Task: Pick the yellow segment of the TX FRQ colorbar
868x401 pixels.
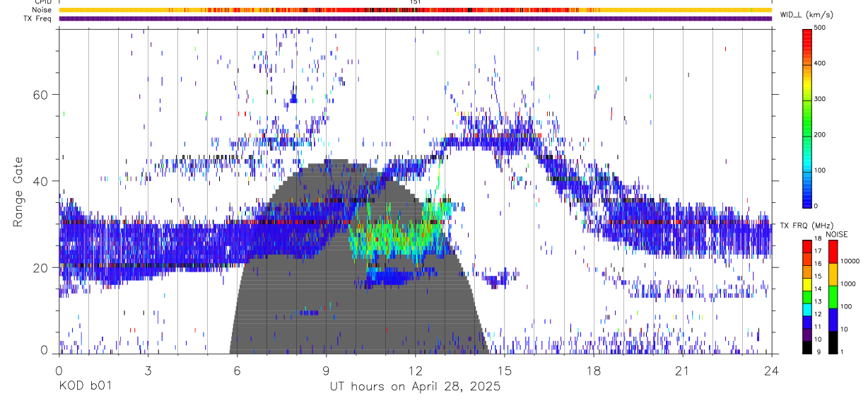Action: pos(807,284)
